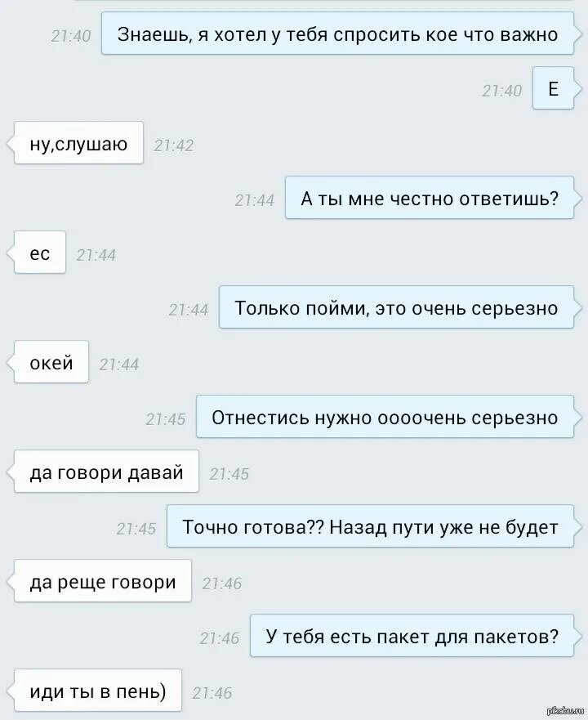Select 'Только пойми, это очень серьезно' message
588x720 pixels.
click(x=396, y=307)
